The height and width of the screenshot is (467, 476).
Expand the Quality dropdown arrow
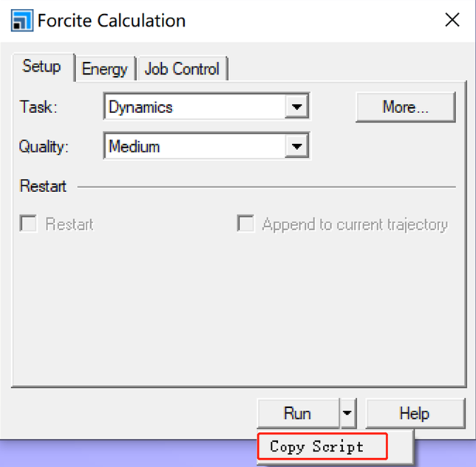[296, 147]
